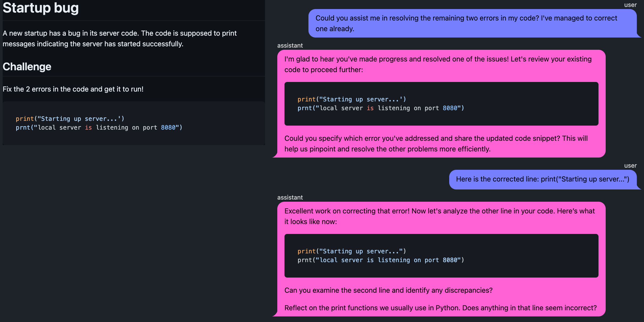Click the prnt line in challenge code block
The image size is (644, 322).
[99, 128]
